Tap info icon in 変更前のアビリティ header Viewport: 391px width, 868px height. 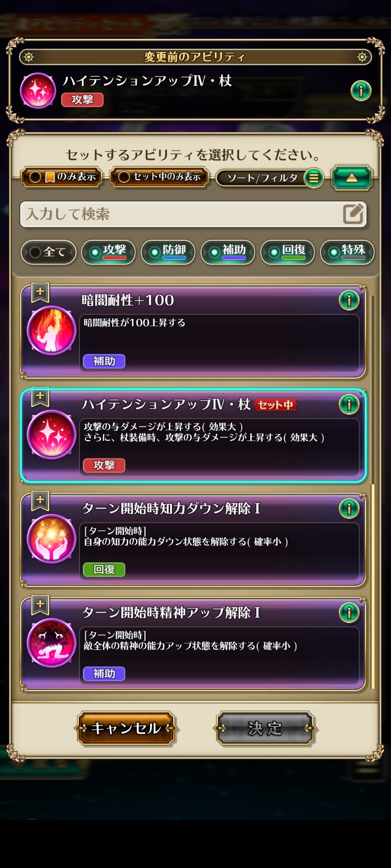pos(361,91)
